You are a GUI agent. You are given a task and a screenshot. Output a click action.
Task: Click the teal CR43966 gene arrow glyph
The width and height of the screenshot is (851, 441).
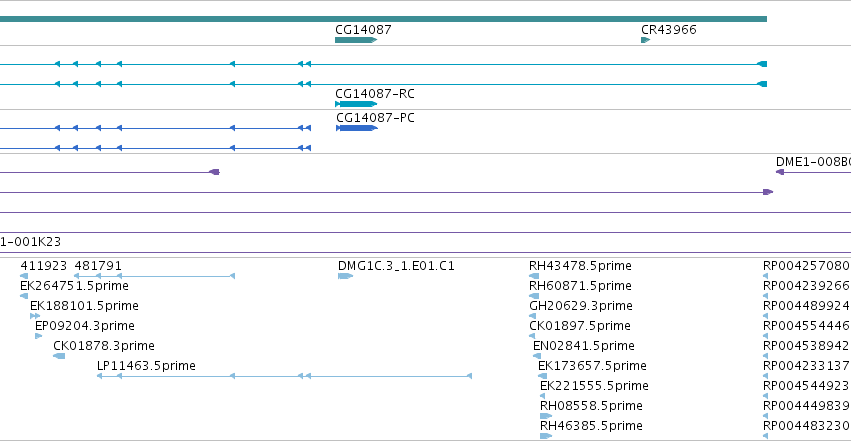[x=645, y=40]
